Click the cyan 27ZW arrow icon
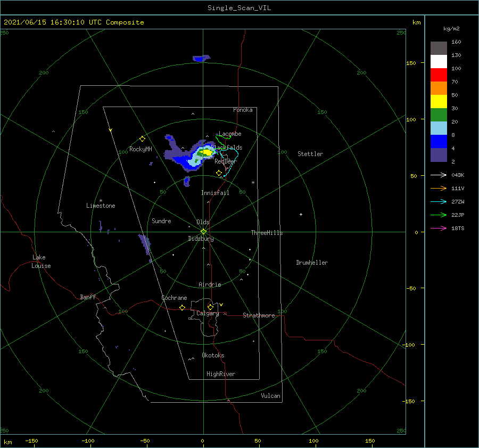The image size is (479, 448). click(x=439, y=201)
